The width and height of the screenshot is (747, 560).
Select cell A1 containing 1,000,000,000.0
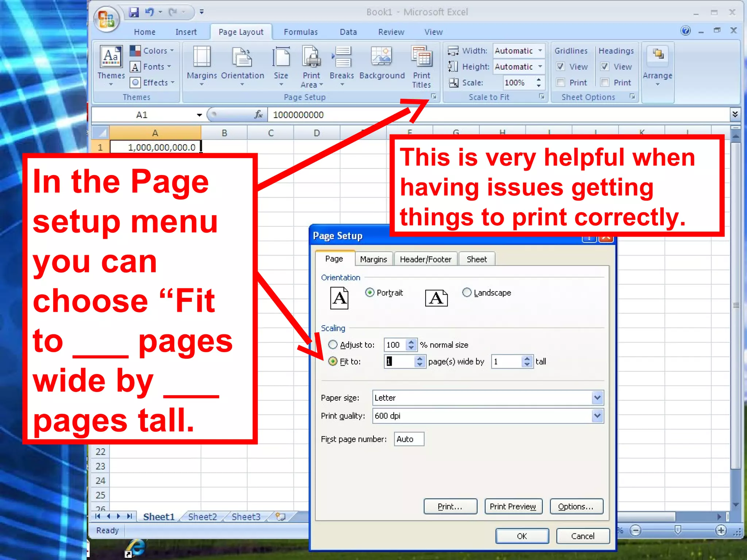155,147
